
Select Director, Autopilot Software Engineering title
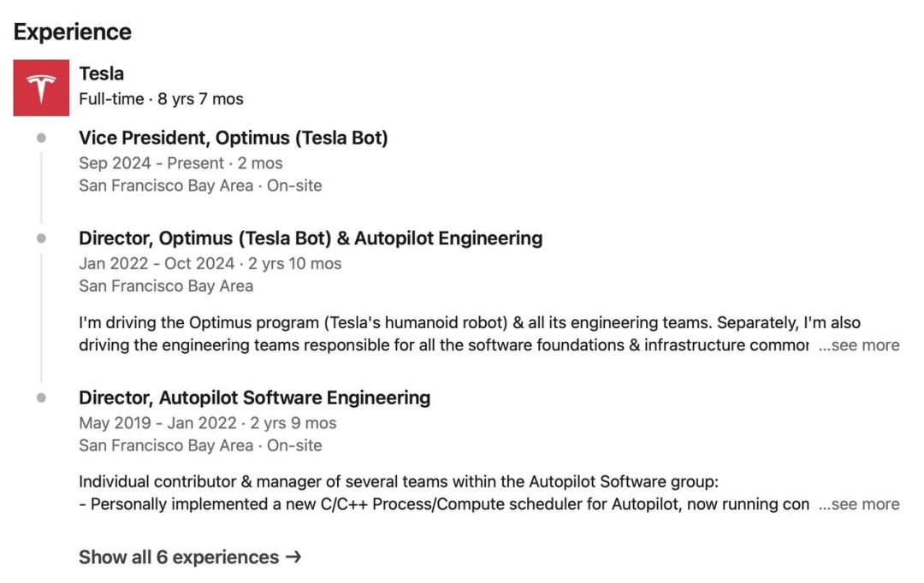[x=254, y=397]
